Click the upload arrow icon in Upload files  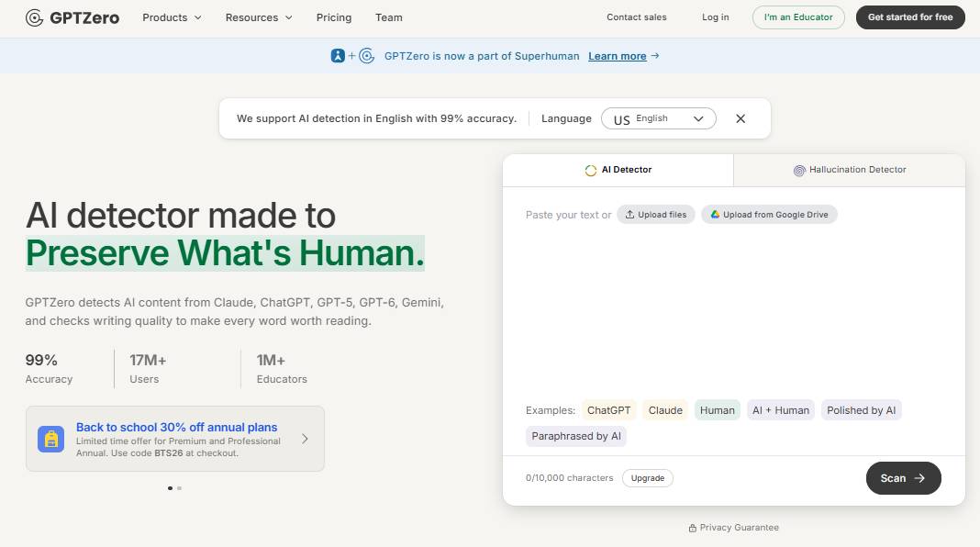click(x=630, y=215)
